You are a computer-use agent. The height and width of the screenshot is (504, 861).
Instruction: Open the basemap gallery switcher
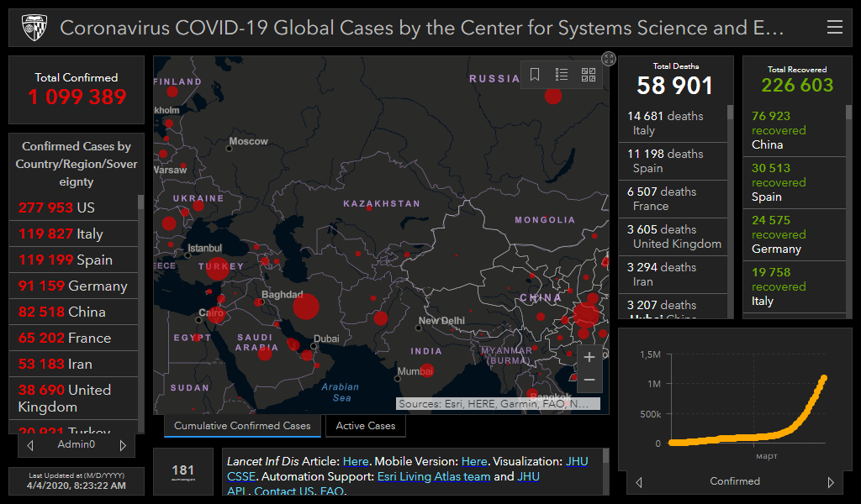pos(589,75)
